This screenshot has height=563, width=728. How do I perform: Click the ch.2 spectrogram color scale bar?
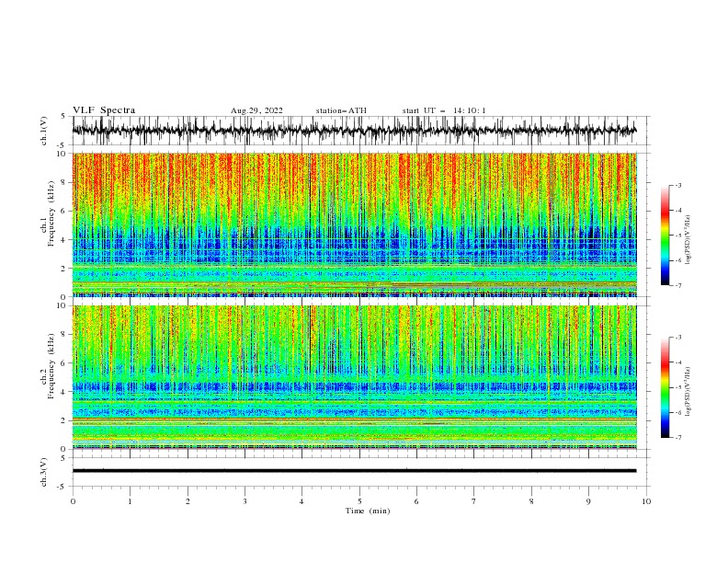[665, 387]
